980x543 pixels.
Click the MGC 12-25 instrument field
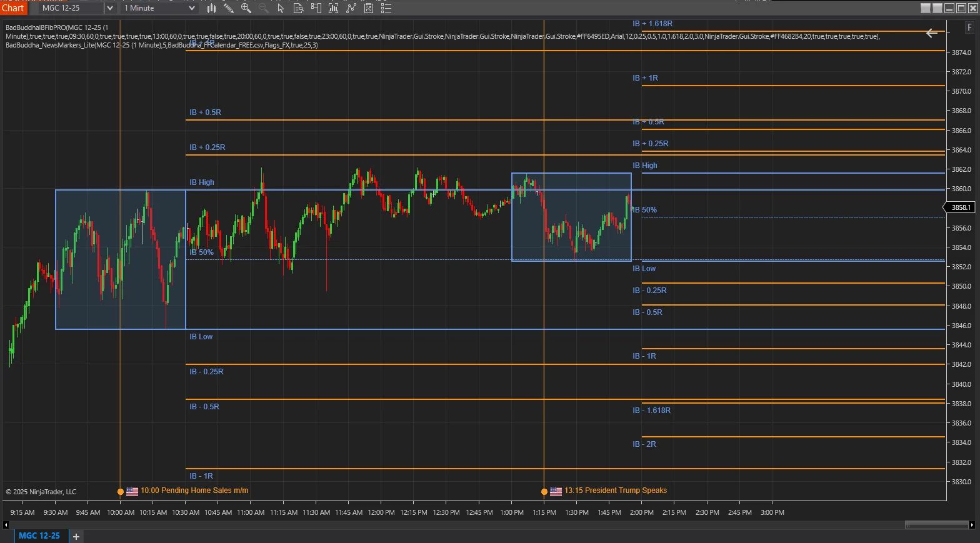tap(71, 8)
